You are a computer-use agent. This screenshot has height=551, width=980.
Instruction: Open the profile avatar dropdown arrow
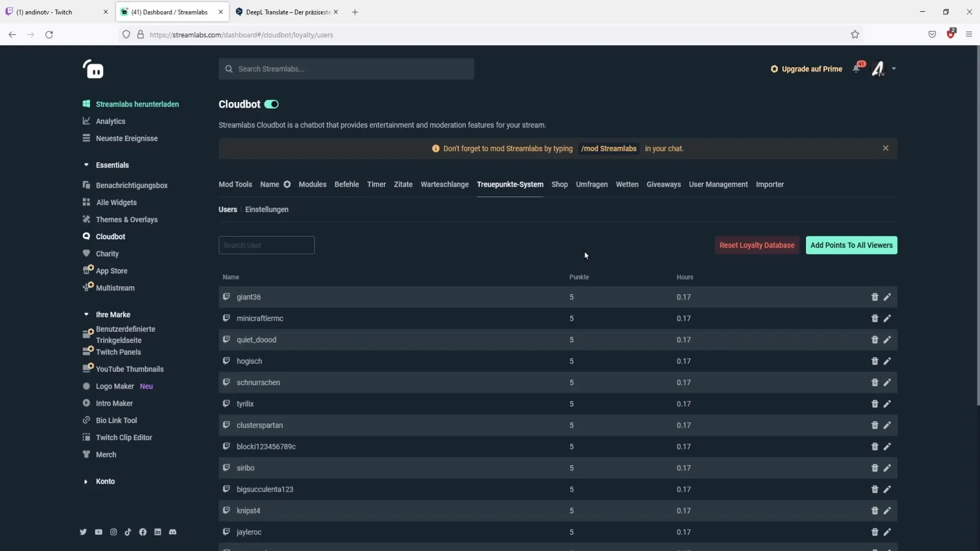point(894,69)
